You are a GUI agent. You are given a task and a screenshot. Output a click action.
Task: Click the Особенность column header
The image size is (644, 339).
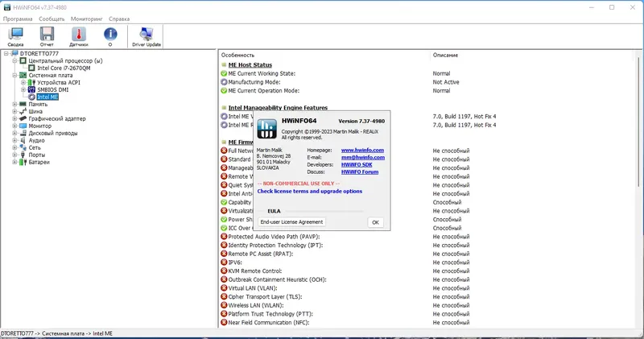[x=237, y=55]
